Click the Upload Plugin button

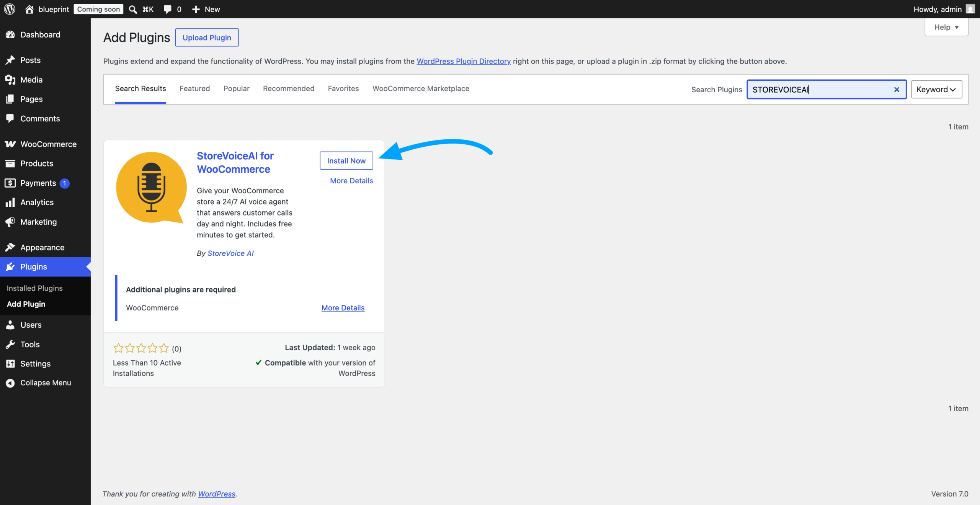click(x=207, y=38)
